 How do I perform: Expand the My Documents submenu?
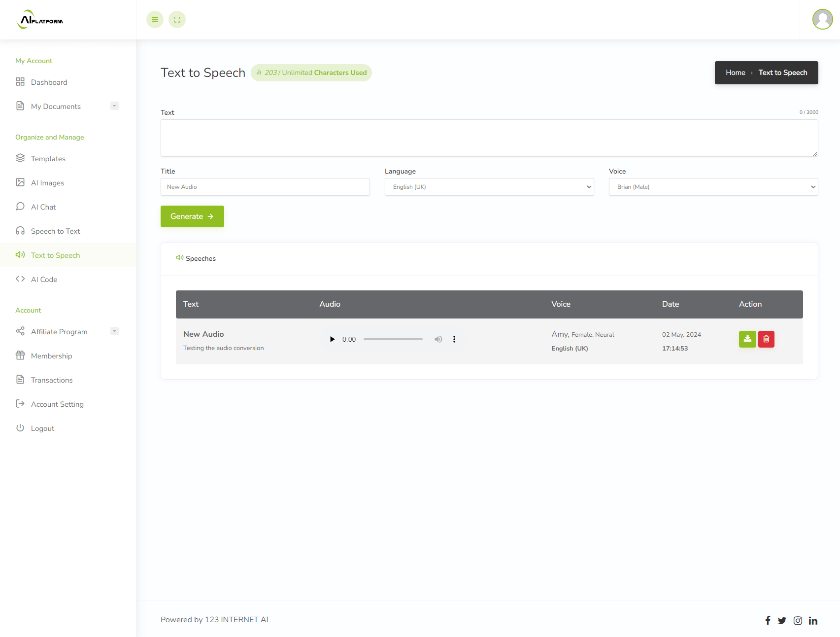point(114,106)
